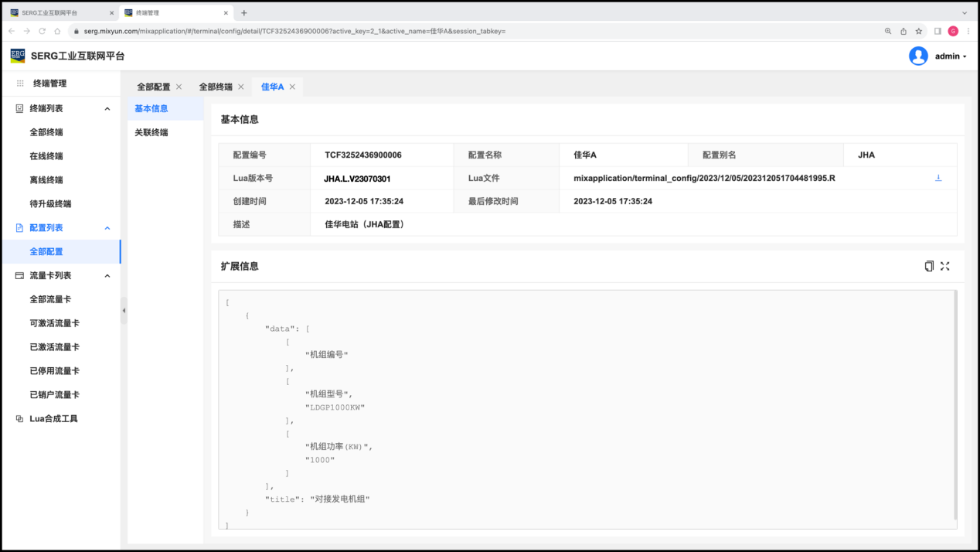Switch to the 全部终端 page tab
This screenshot has width=980, height=552.
(216, 87)
